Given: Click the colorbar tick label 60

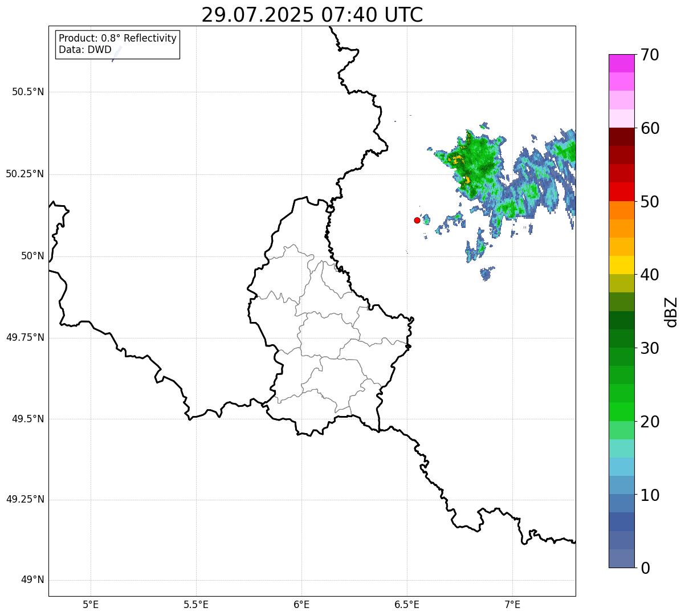Looking at the screenshot, I should (650, 128).
